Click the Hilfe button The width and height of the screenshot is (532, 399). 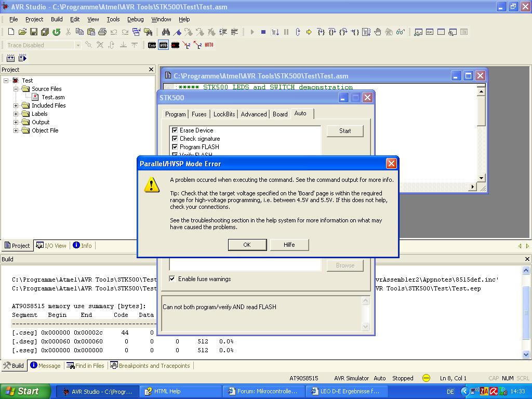[289, 245]
